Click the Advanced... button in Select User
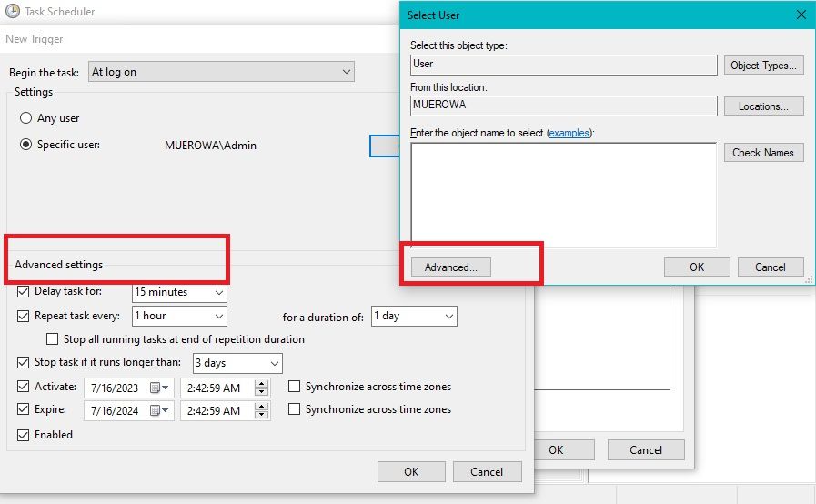 tap(450, 267)
